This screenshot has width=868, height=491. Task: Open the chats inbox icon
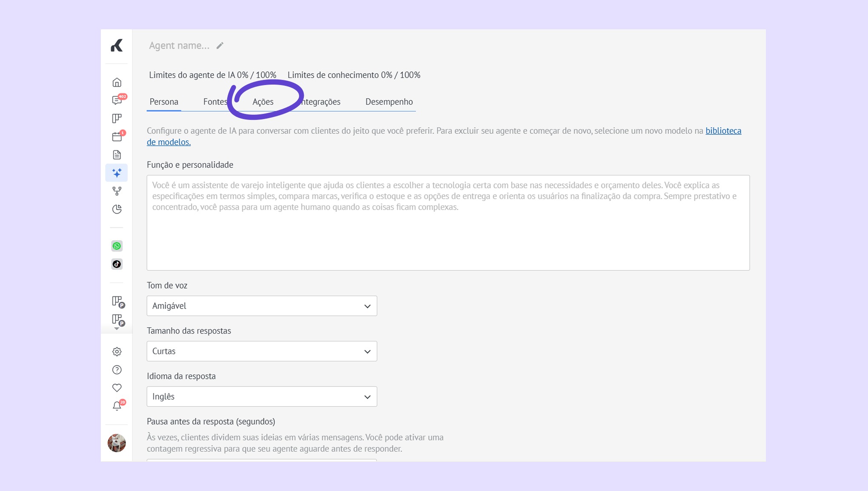pyautogui.click(x=117, y=100)
